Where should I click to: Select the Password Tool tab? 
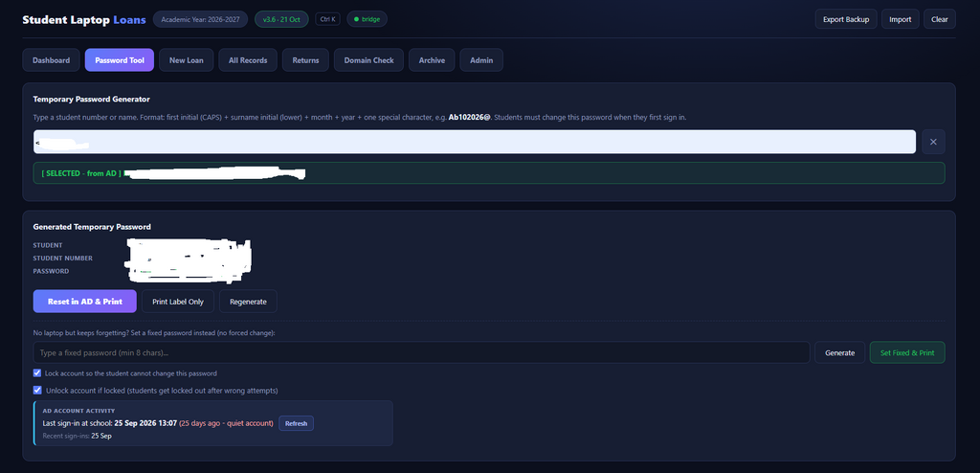[120, 60]
